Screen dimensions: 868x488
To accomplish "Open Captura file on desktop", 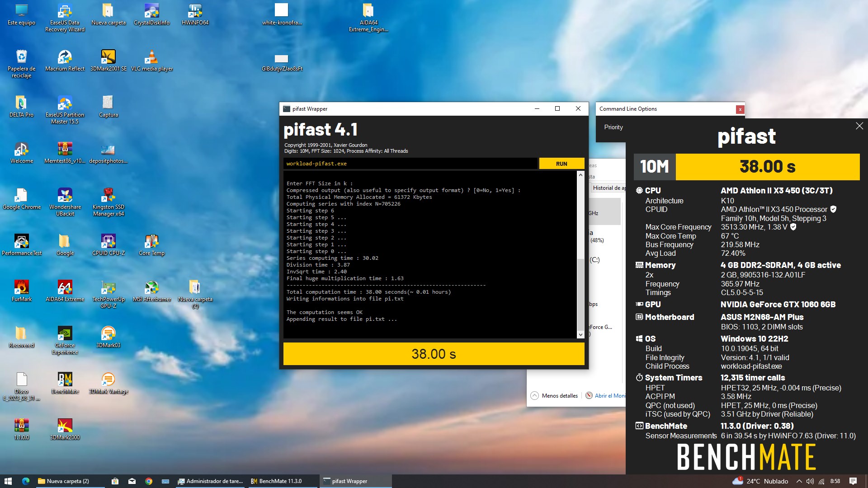I will pyautogui.click(x=108, y=107).
